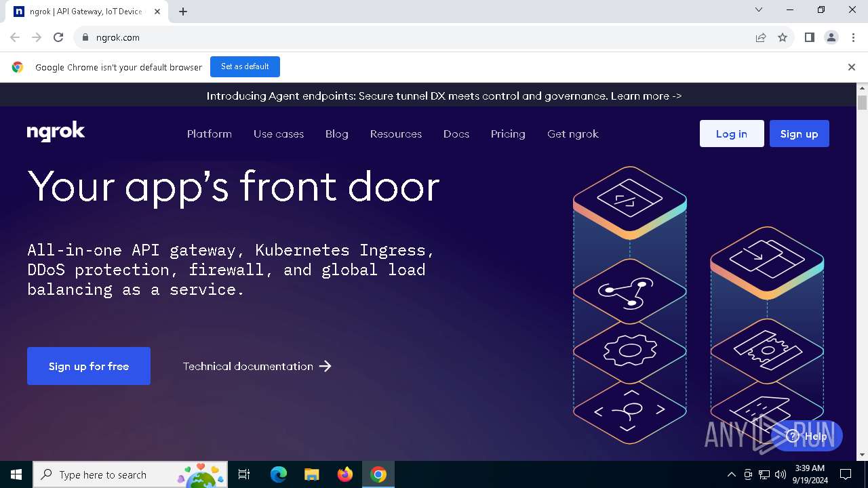
Task: Open the Chrome profile avatar
Action: (831, 37)
